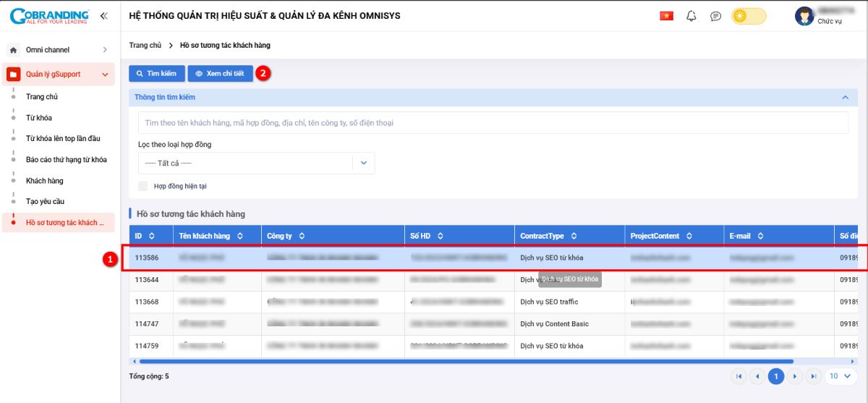Click the customer search input field
868x403 pixels.
[492, 123]
